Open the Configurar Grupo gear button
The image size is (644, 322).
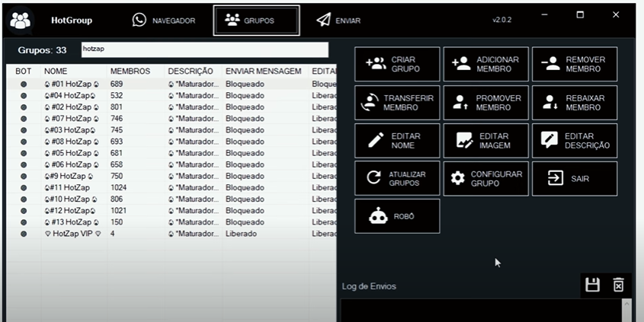coord(486,178)
